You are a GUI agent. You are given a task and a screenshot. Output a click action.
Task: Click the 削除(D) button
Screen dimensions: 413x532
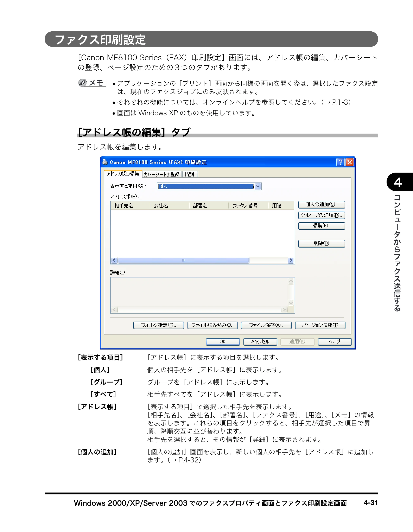(x=321, y=244)
